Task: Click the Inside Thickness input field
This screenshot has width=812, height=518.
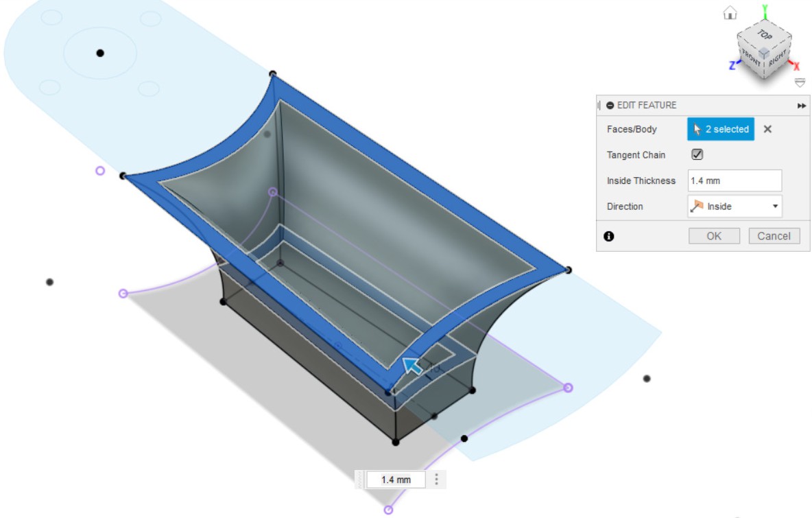Action: click(735, 181)
